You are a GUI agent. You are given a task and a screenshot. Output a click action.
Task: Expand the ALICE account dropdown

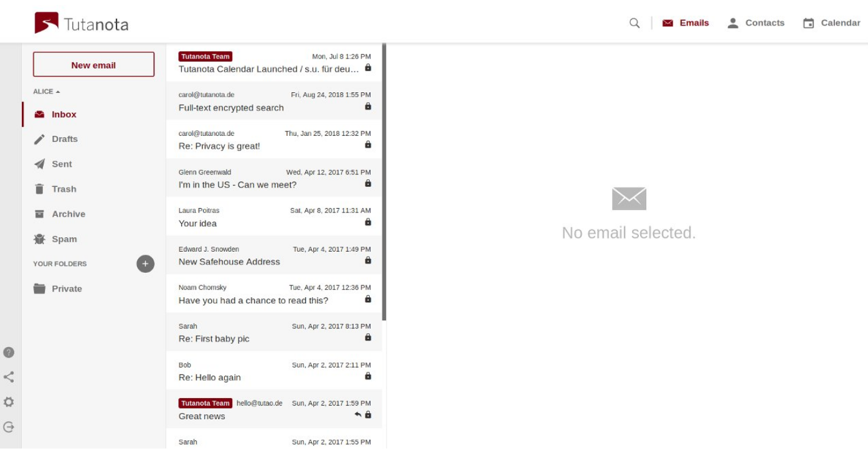click(x=47, y=92)
